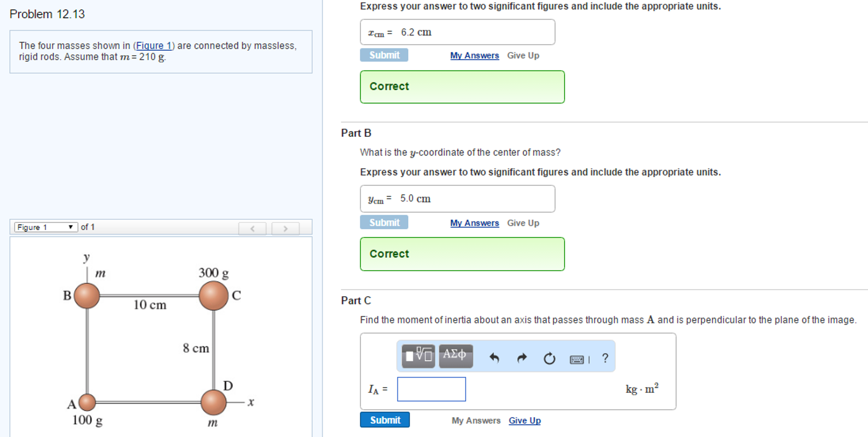Insert Greek letters using the ΑΣφ icon
Screen dimensions: 868x437
click(x=455, y=356)
